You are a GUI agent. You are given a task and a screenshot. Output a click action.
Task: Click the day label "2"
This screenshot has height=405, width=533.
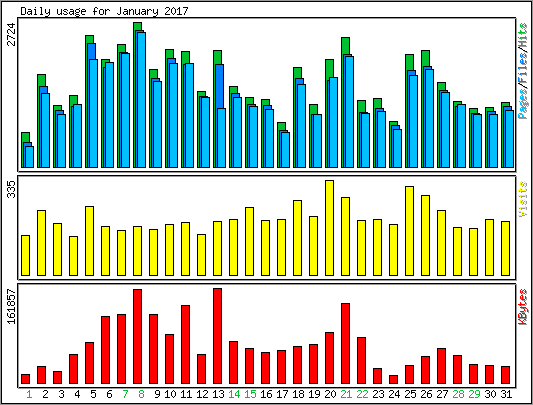[45, 394]
